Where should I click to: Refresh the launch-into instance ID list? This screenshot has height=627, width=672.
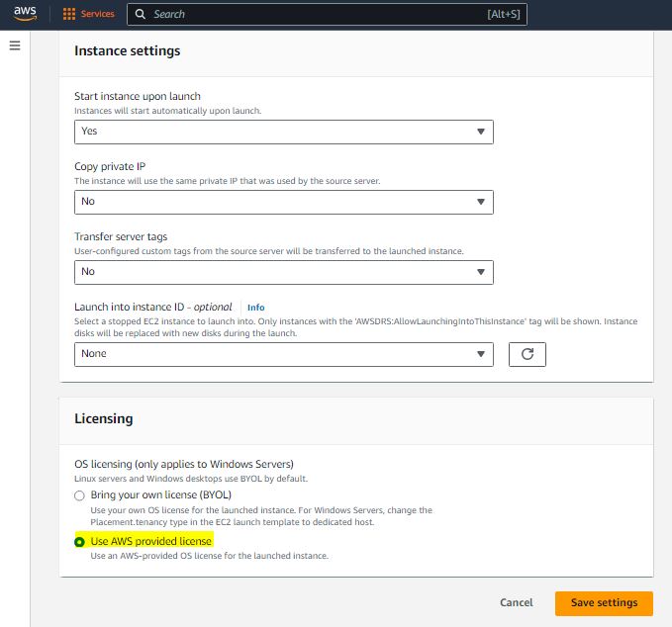coord(527,354)
